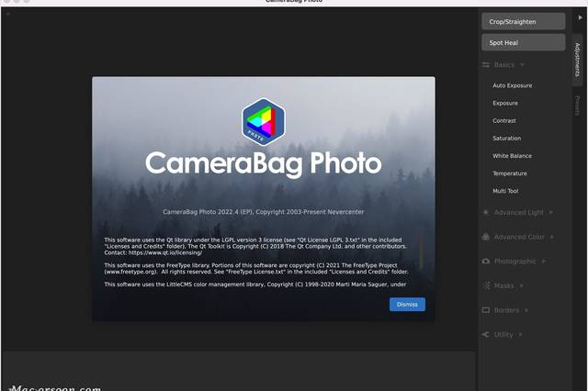Add the Saturation adjustment
This screenshot has width=588, height=391.
click(506, 139)
